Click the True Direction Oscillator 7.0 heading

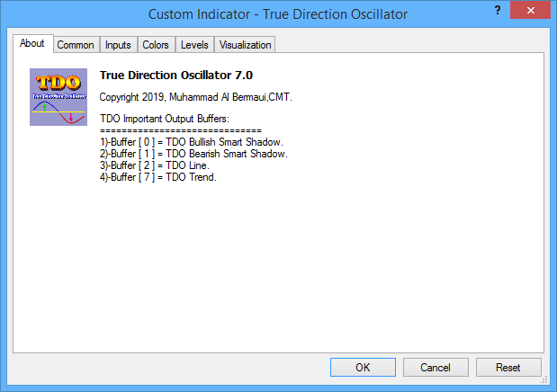(176, 76)
